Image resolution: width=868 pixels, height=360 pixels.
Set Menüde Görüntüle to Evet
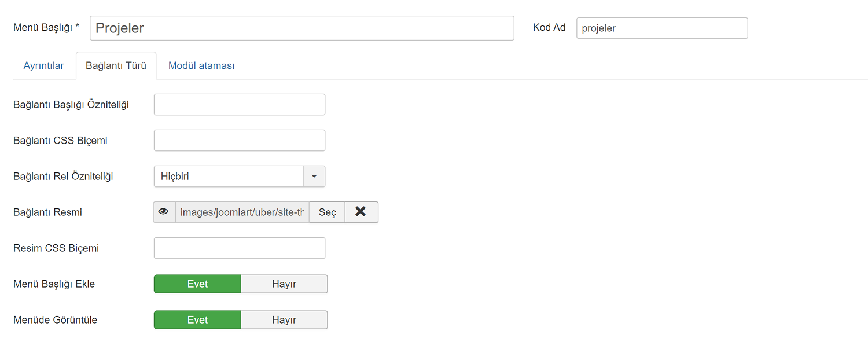tap(197, 320)
